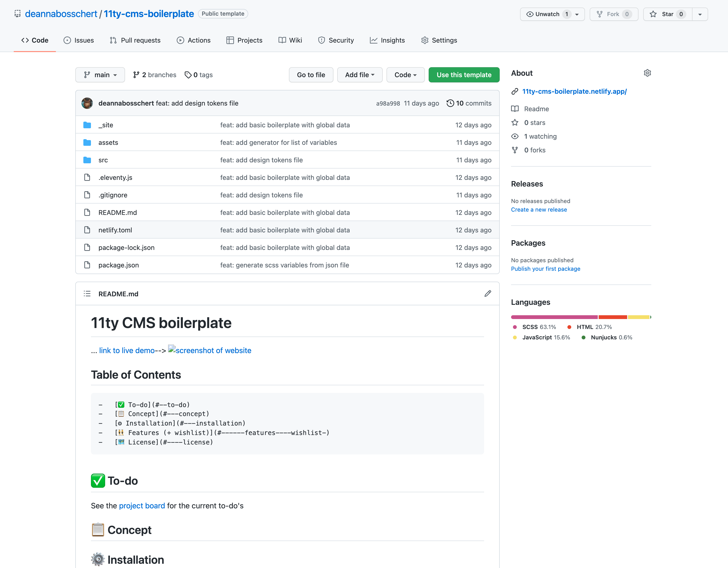Screen dimensions: 728x568
Task: Click the Pull requests icon
Action: point(113,40)
